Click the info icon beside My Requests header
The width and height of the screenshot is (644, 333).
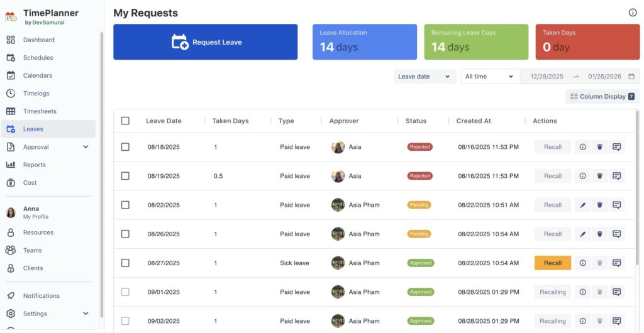[x=633, y=13]
